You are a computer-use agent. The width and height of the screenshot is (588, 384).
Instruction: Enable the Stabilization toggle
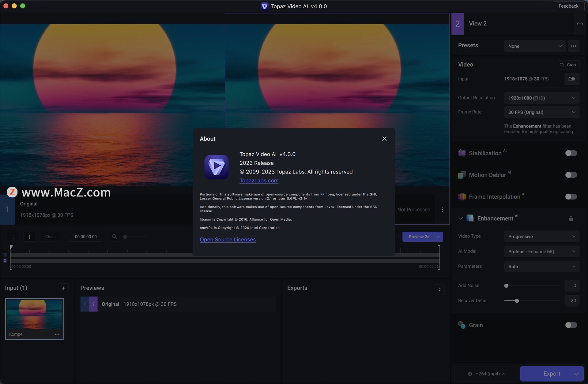coord(571,153)
